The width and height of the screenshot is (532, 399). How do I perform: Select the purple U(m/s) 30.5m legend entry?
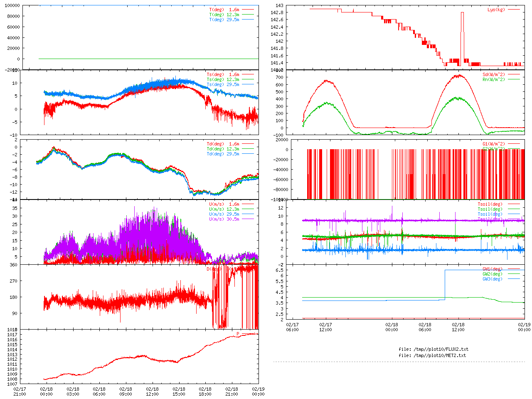224,219
